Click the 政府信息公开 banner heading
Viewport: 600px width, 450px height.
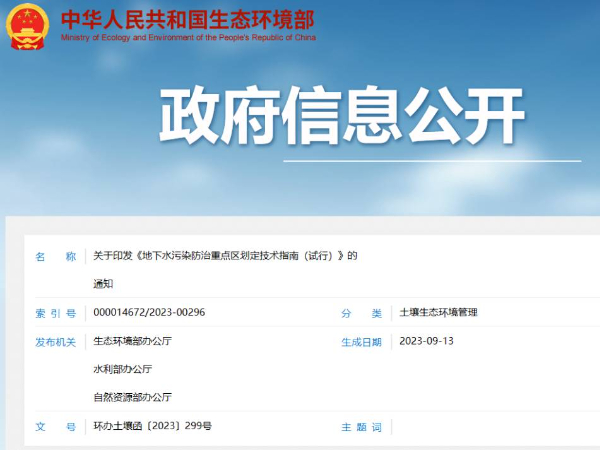[342, 115]
